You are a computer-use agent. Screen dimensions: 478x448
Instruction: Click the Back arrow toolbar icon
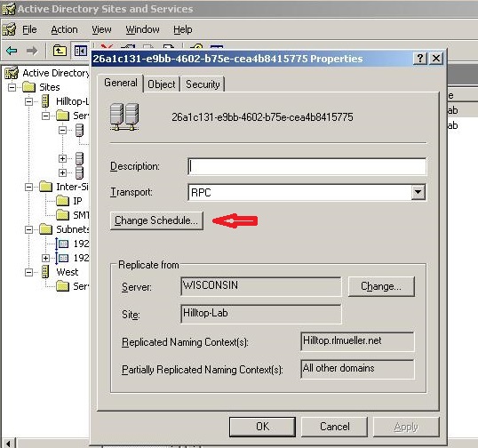coord(12,51)
